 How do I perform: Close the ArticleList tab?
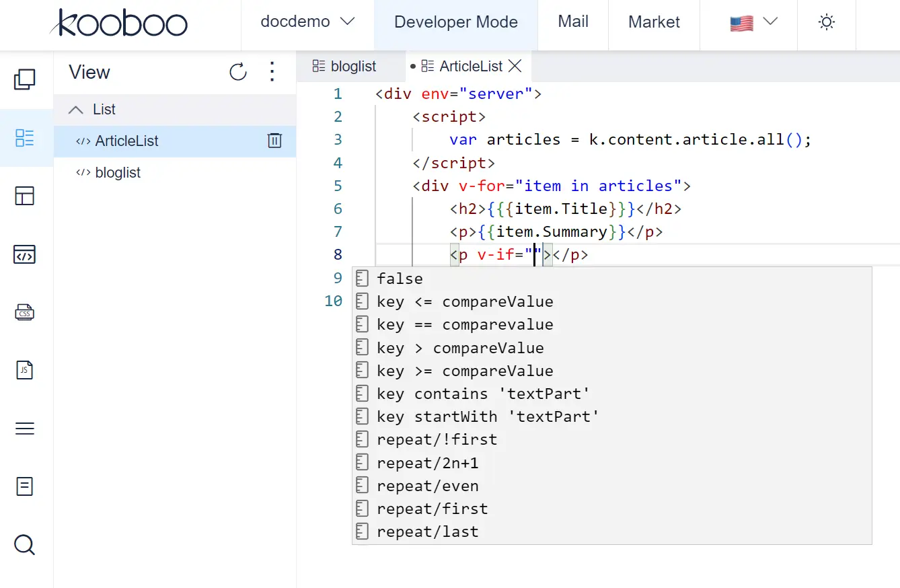(x=515, y=66)
